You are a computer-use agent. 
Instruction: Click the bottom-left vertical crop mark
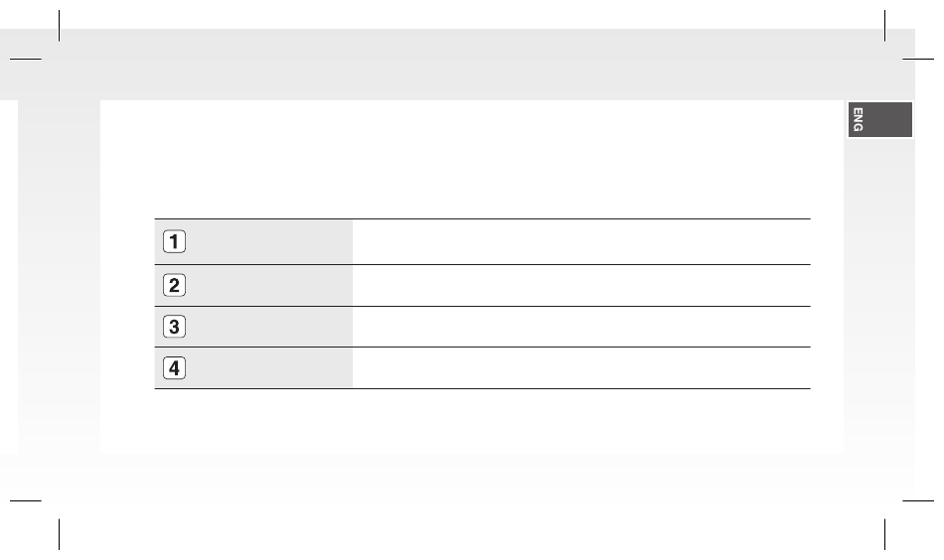(59, 534)
